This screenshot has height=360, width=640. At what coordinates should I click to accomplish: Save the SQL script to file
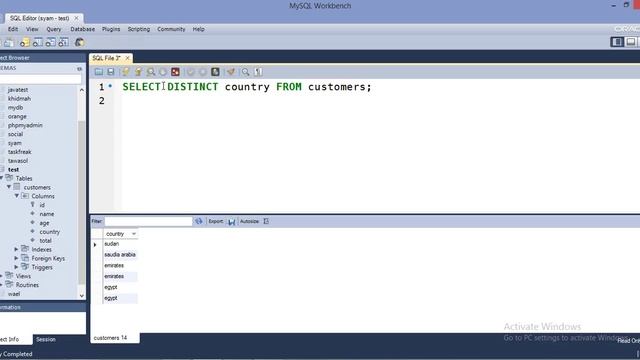coord(111,72)
